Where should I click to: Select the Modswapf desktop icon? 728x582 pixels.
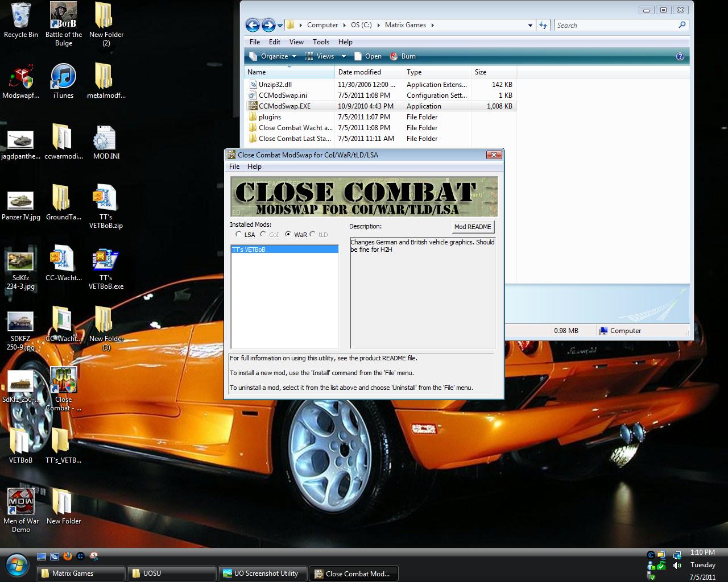21,82
